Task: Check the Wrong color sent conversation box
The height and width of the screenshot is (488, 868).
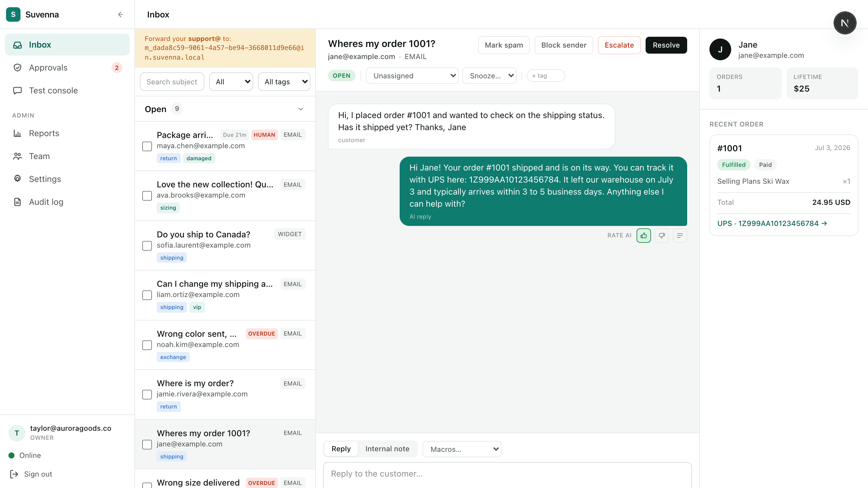Action: click(x=147, y=345)
